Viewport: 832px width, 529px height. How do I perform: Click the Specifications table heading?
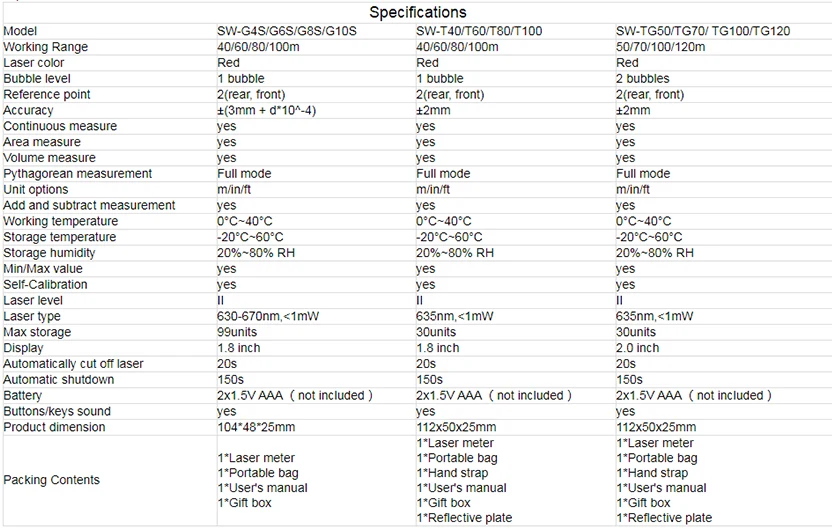[x=418, y=12]
